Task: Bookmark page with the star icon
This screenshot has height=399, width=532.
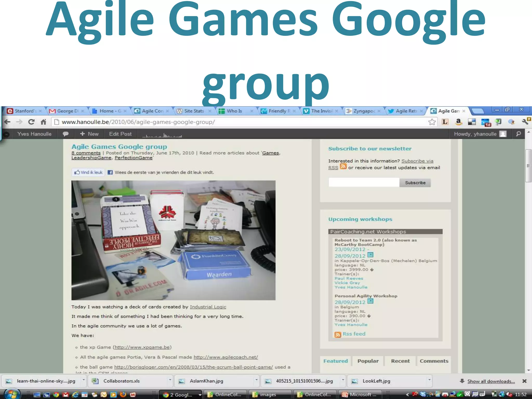Action: click(x=432, y=122)
